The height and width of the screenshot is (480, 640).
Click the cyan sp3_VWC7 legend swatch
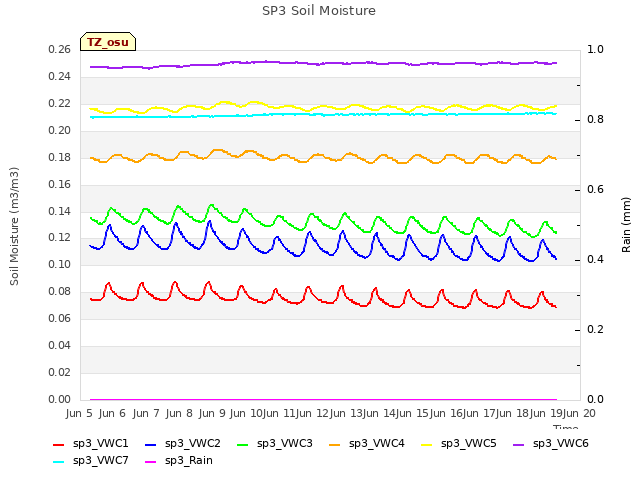point(59,462)
